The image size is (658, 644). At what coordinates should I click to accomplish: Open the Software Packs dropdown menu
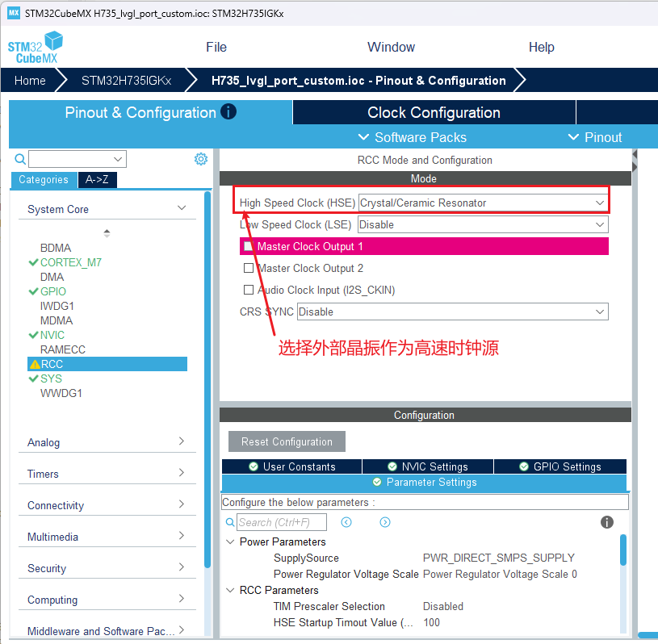(x=412, y=137)
